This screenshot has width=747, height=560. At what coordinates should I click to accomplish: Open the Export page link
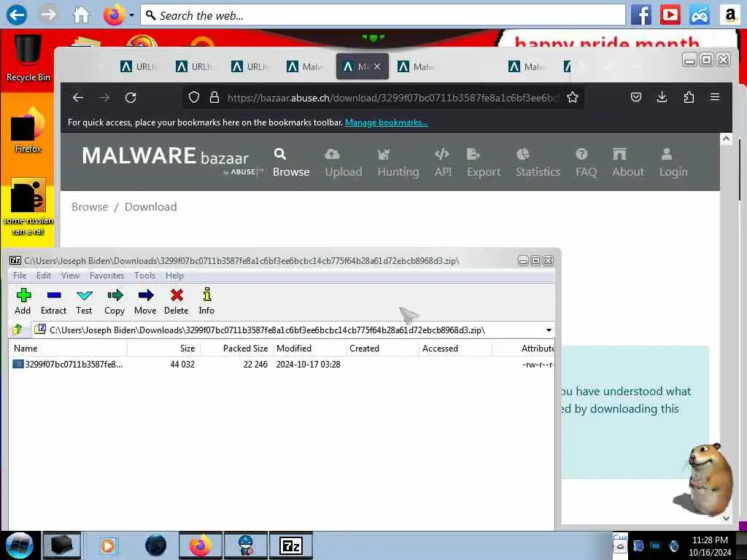484,163
